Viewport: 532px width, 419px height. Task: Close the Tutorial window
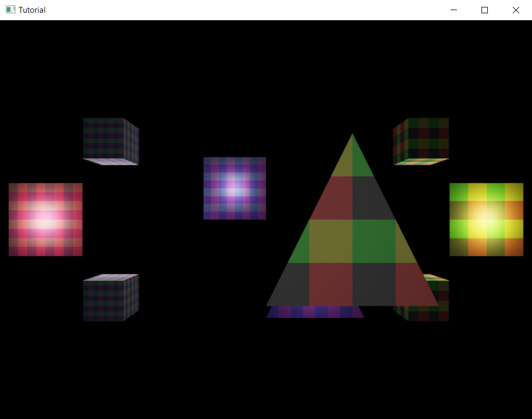516,10
